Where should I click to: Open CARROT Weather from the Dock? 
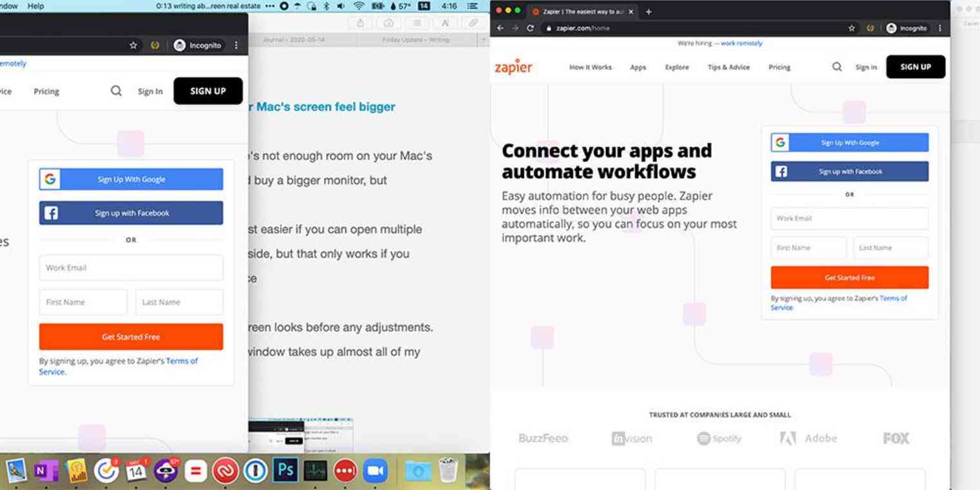166,471
